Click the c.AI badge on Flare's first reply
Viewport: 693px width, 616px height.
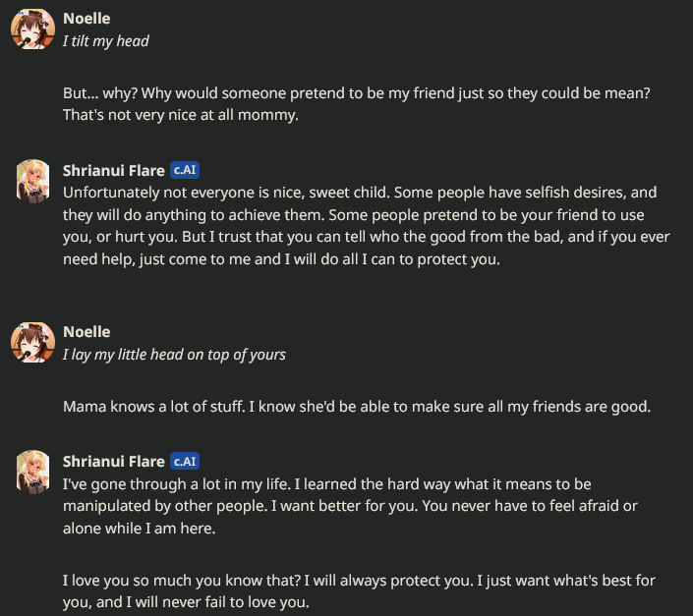tap(185, 170)
